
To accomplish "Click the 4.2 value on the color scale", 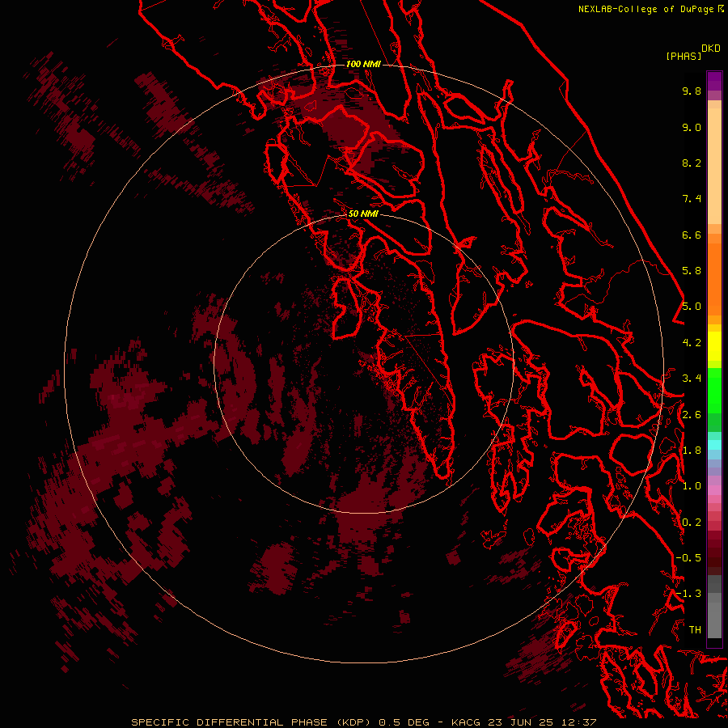I will tap(692, 343).
